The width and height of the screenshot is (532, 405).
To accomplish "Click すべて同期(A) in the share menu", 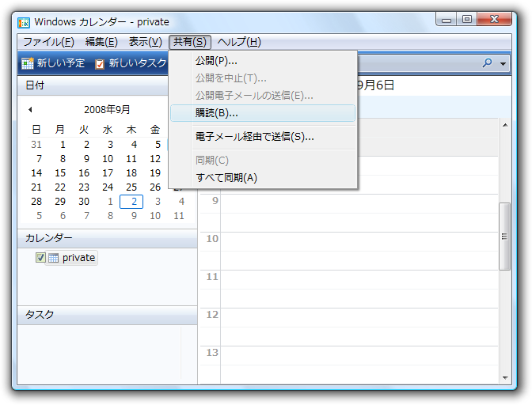I will click(x=226, y=177).
